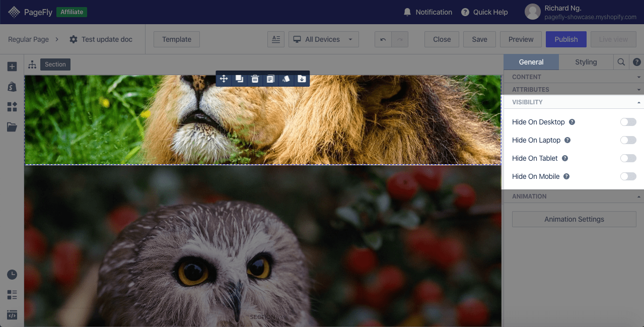Open inspector help question icon
644x327 pixels.
pos(637,62)
